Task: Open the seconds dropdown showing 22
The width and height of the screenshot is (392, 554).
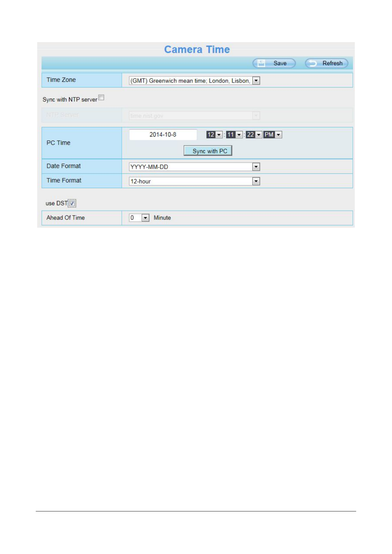Action: coord(254,135)
